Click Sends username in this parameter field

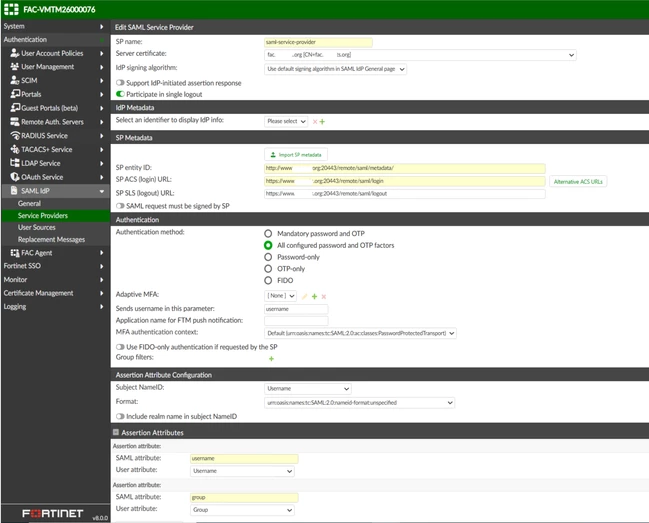[x=296, y=309]
